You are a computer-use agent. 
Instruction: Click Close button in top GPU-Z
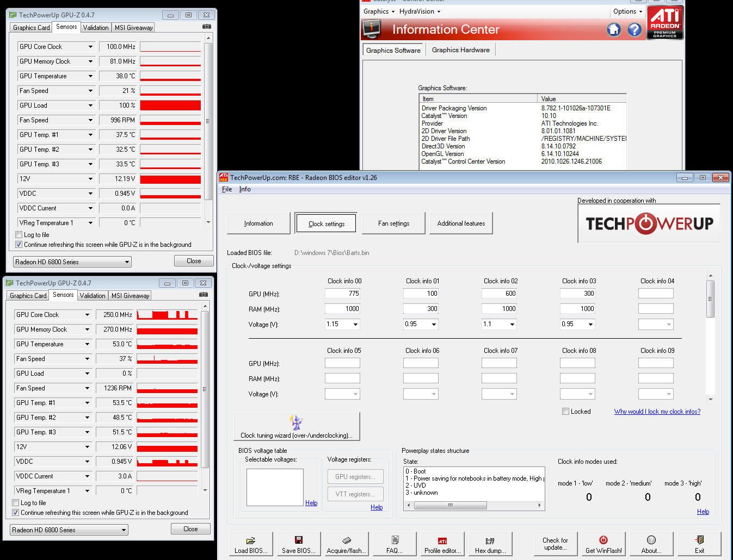[194, 261]
